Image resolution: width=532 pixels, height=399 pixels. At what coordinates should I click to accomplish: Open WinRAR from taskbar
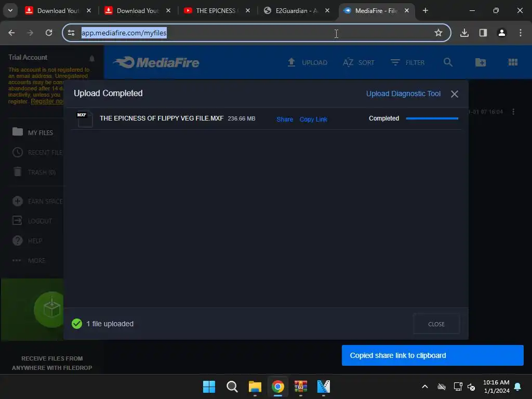tap(301, 387)
